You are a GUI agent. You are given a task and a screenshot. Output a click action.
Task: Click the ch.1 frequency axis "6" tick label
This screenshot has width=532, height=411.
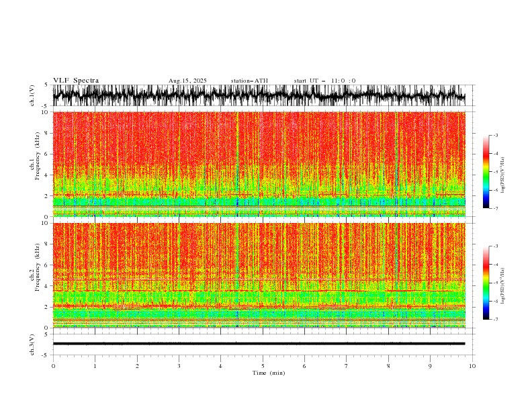(46, 154)
